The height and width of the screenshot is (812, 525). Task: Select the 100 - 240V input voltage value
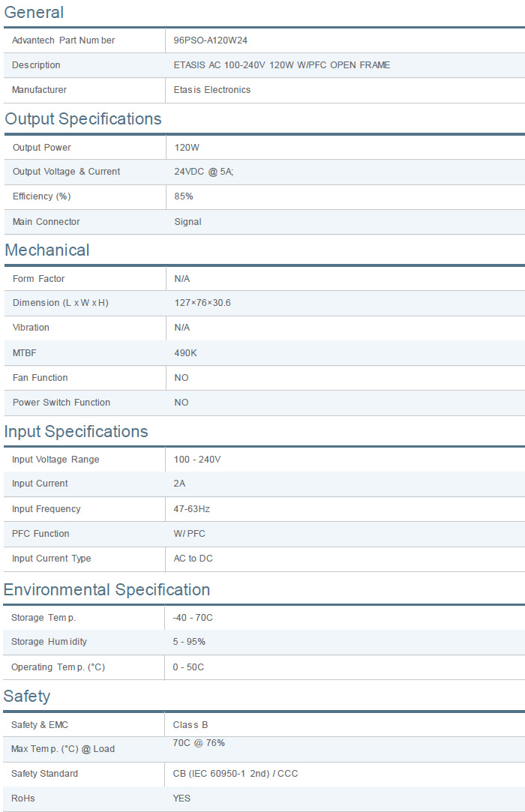coord(197,460)
